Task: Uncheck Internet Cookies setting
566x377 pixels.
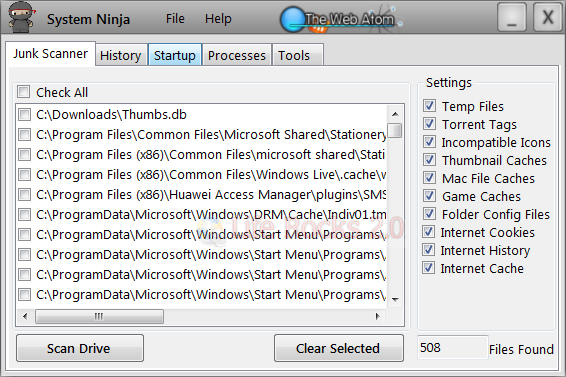Action: pyautogui.click(x=428, y=232)
